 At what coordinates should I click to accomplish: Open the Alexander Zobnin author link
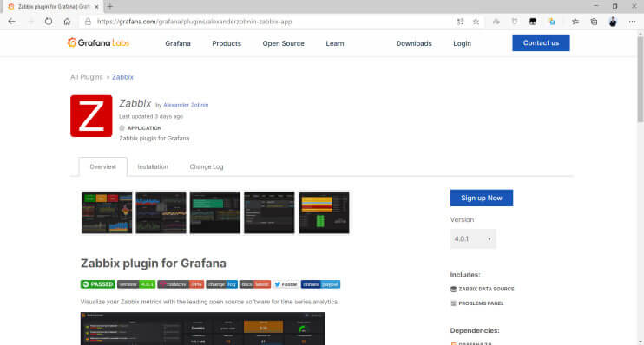[186, 105]
